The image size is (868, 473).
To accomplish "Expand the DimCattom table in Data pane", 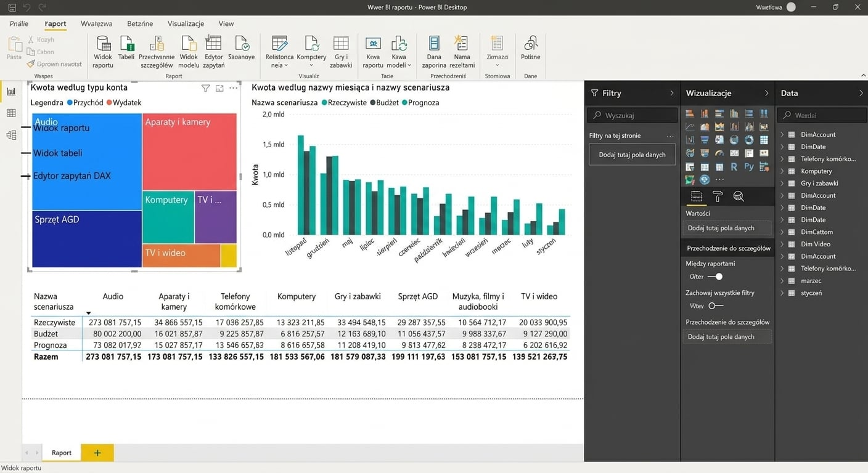I will [782, 232].
